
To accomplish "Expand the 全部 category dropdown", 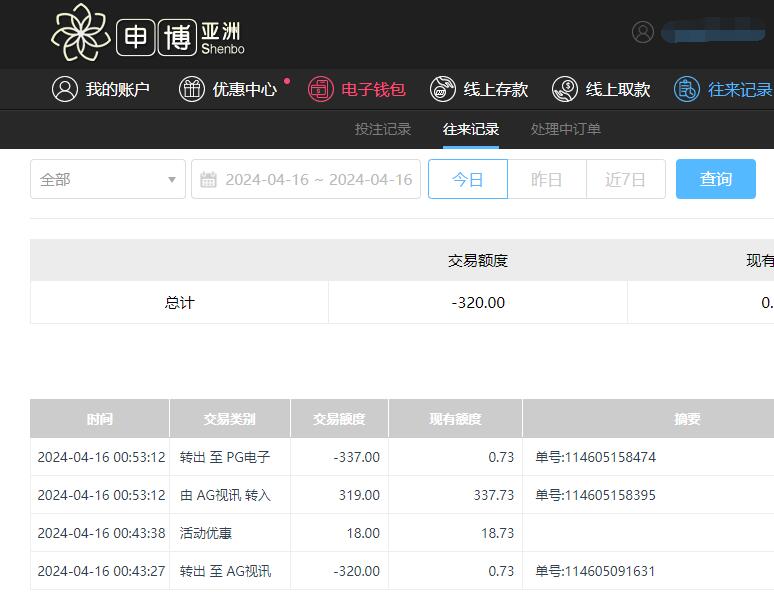I will click(108, 179).
